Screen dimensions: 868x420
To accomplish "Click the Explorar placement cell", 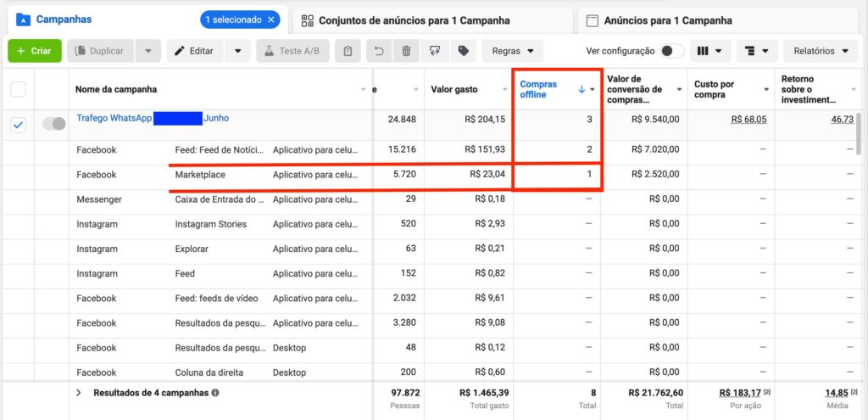I will [192, 249].
